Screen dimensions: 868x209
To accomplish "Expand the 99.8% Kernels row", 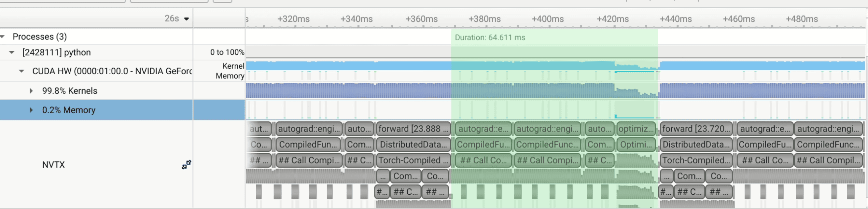I will (31, 91).
